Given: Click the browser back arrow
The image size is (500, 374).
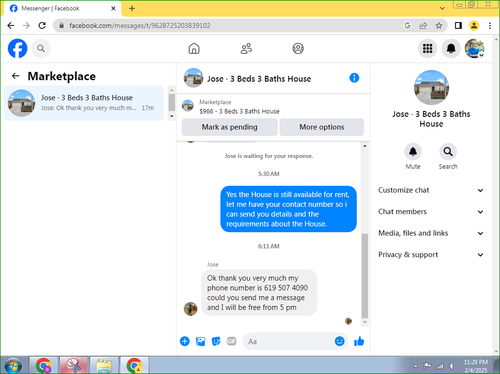Looking at the screenshot, I should 11,26.
